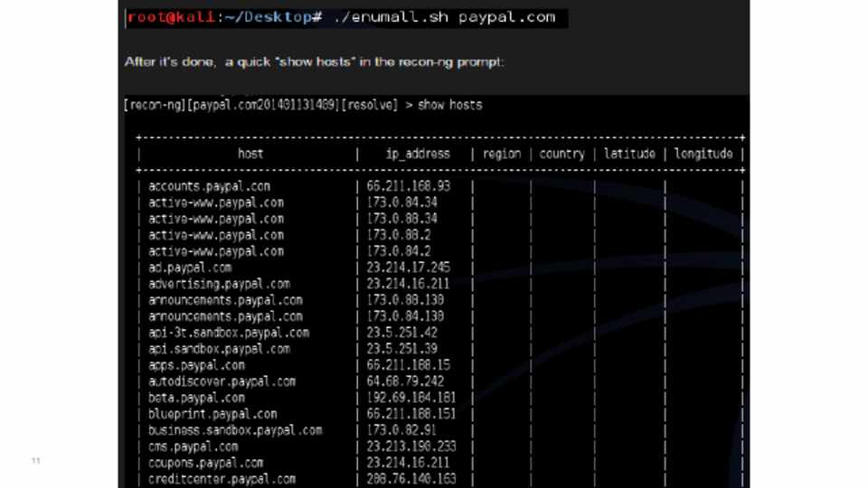The image size is (868, 488).
Task: Click the api-3t.sandbox.paypal.com host entry
Action: coord(229,333)
